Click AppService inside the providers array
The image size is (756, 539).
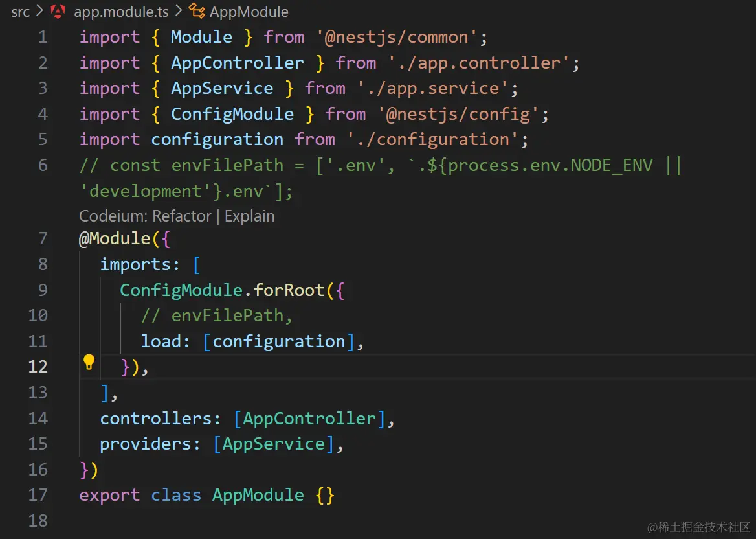point(273,444)
